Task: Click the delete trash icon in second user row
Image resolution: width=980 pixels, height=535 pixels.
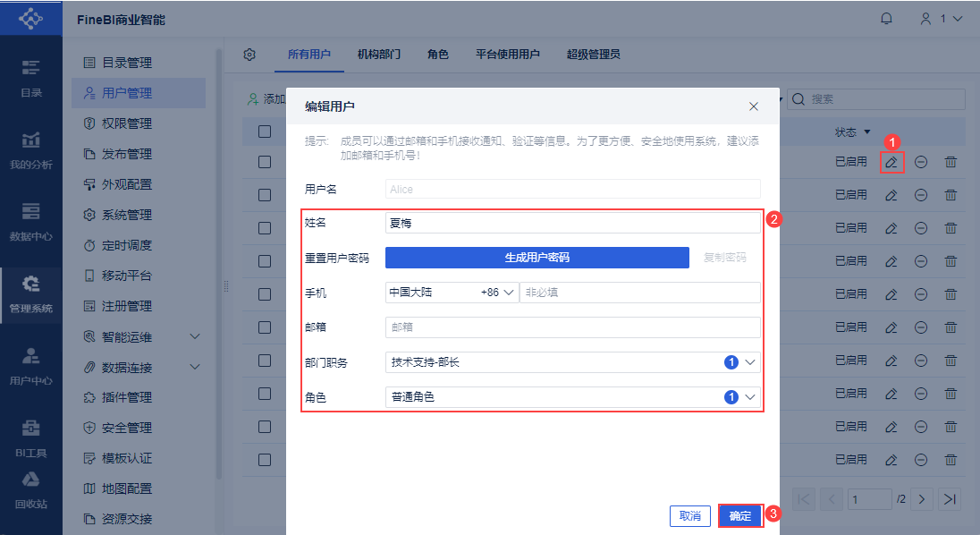Action: [950, 195]
